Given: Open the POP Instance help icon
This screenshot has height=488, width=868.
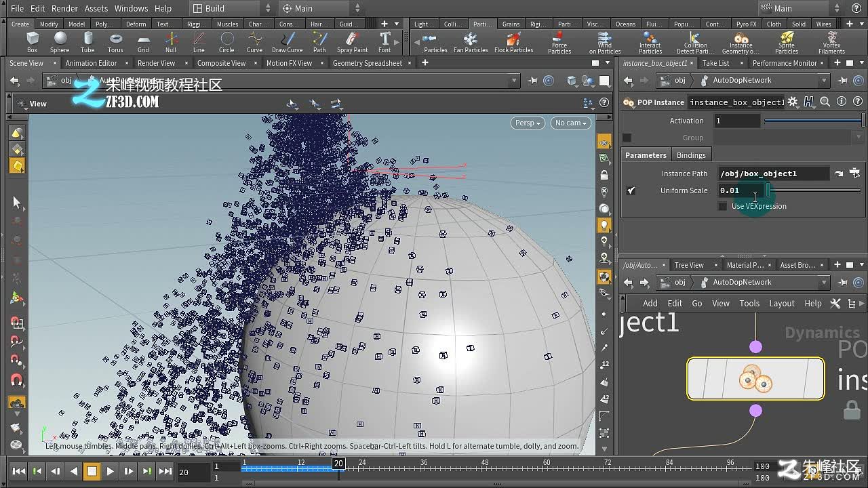Looking at the screenshot, I should pos(858,102).
